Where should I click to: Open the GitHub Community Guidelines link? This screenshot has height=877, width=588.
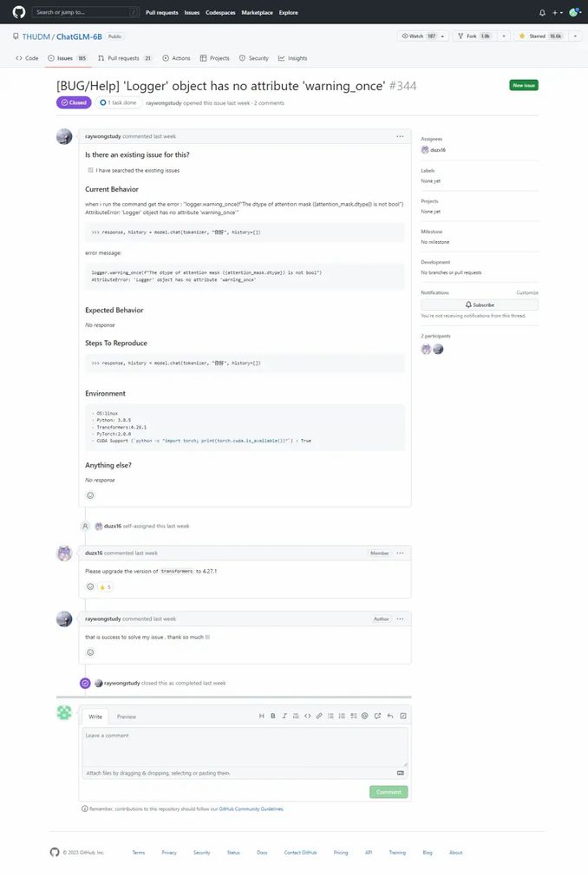pos(251,808)
